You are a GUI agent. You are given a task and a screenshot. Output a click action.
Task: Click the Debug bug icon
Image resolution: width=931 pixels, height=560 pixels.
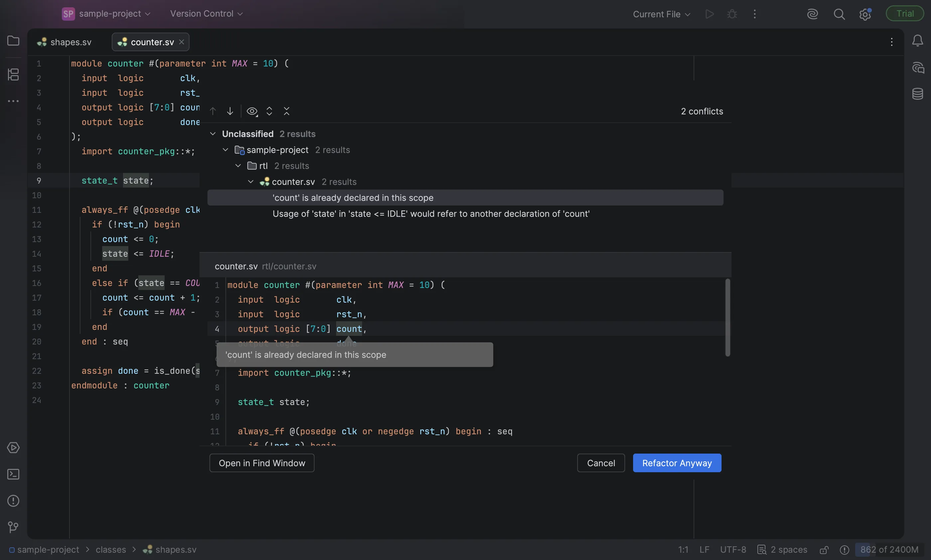(x=732, y=14)
